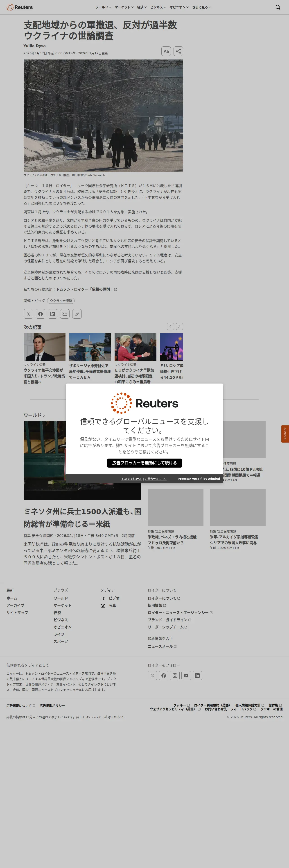Open ミネソタ州に兵士1500人派遣 headline

pos(82,518)
